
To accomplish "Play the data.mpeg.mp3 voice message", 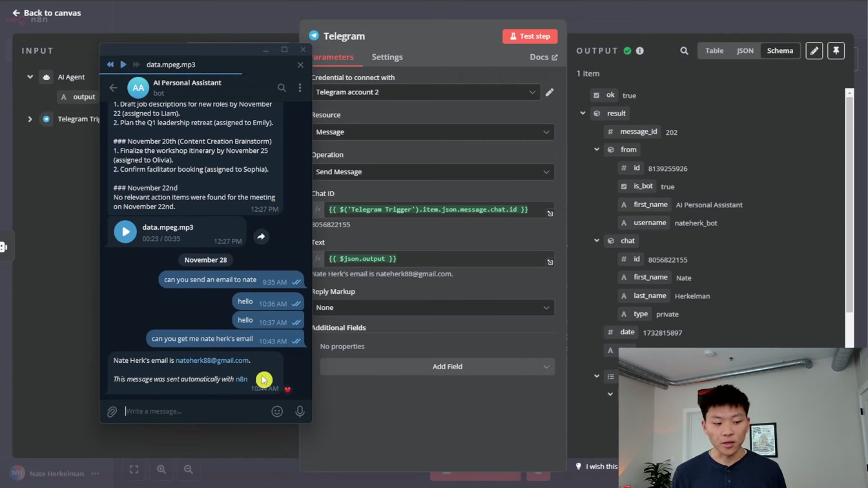I will pyautogui.click(x=125, y=232).
